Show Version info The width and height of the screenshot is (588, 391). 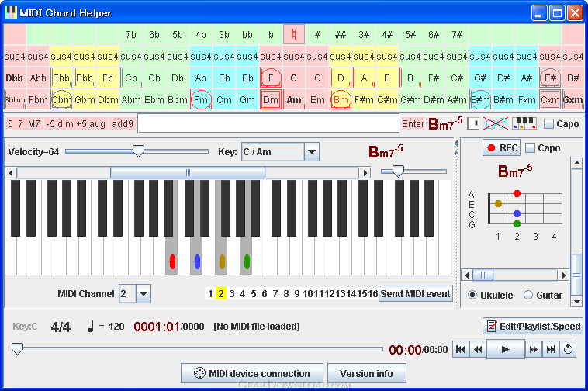[366, 373]
